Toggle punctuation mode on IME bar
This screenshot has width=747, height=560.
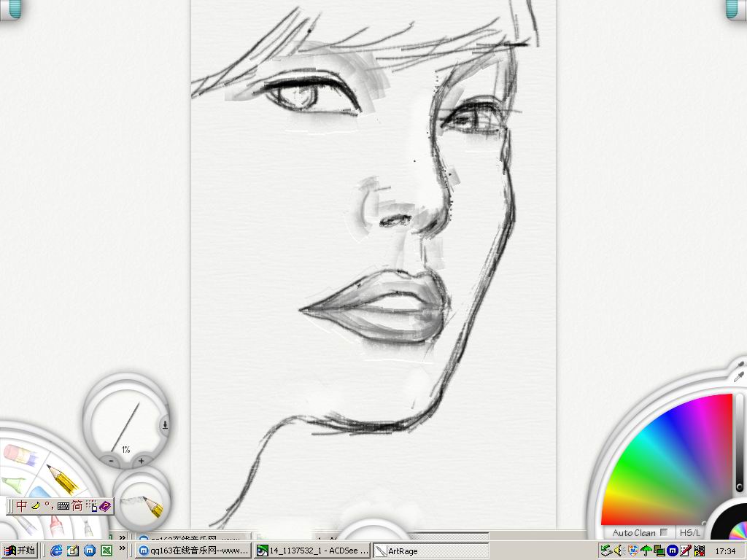[x=49, y=506]
